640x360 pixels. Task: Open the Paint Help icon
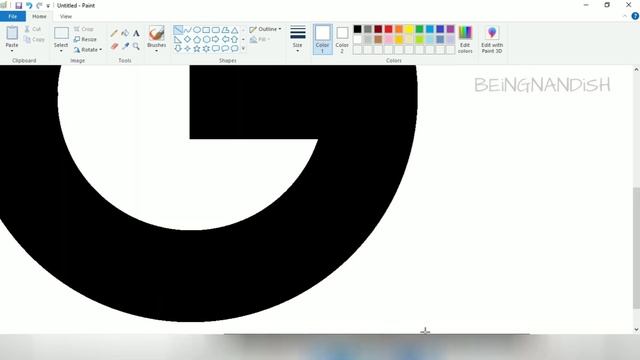(635, 16)
